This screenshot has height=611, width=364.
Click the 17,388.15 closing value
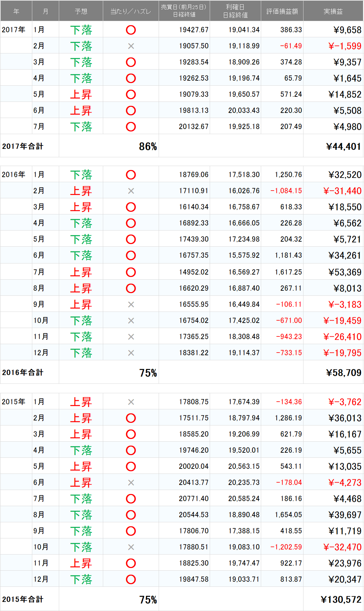244,531
